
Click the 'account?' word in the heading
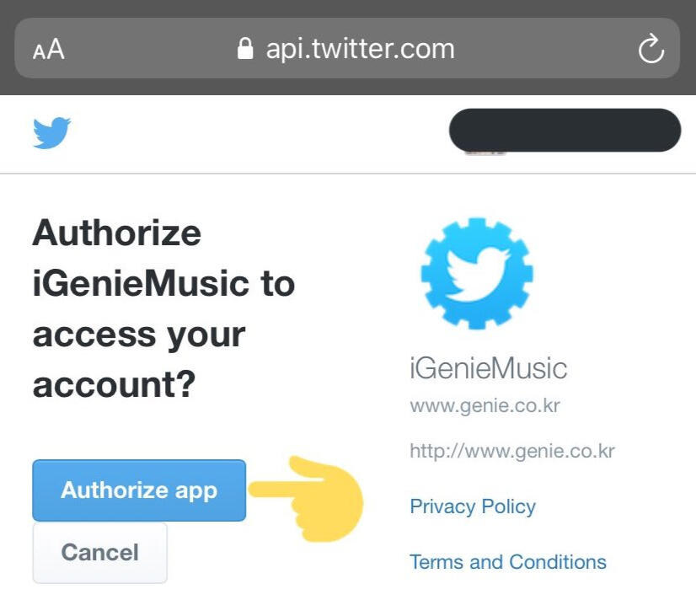(114, 386)
